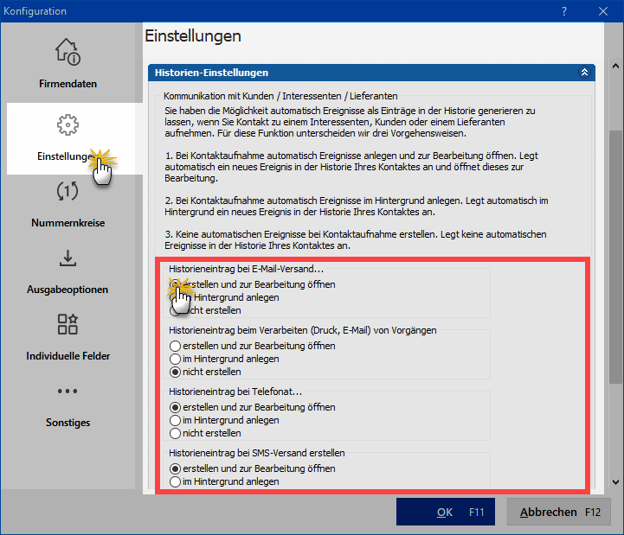Viewport: 624px width, 535px height.
Task: Switch to the Firmendaten label tab
Action: 68,84
